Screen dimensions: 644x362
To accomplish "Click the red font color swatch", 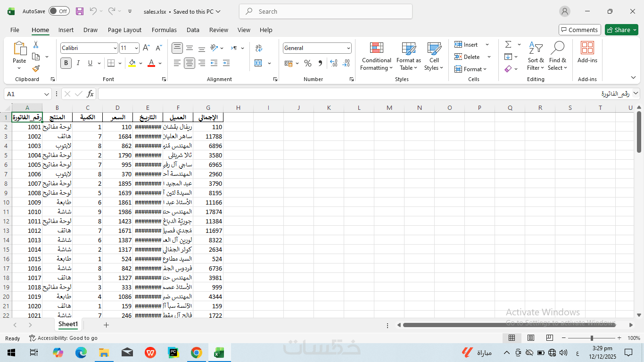I will pyautogui.click(x=151, y=63).
